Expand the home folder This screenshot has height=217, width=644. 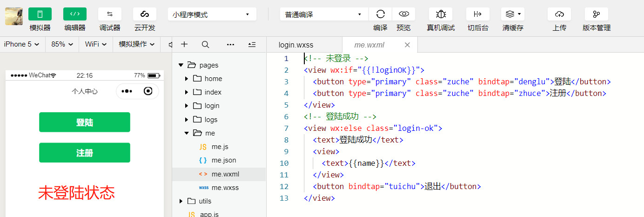[x=187, y=79]
